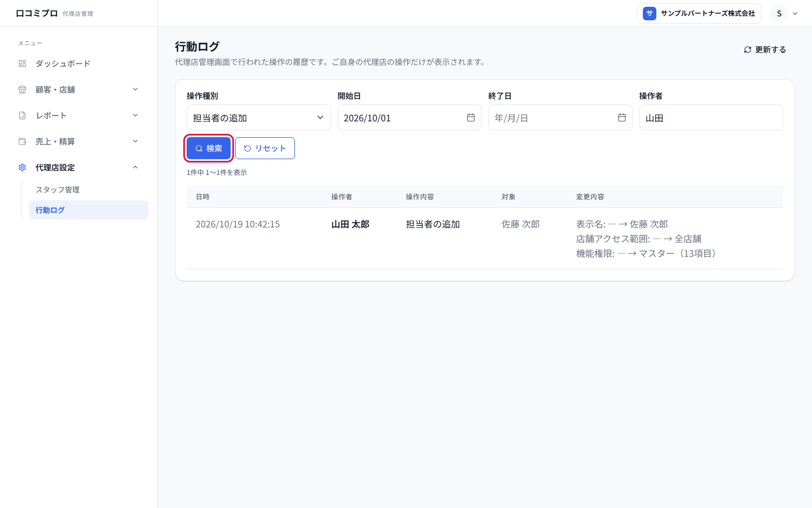Click the 検索 button
Image resolution: width=812 pixels, height=508 pixels.
coord(209,148)
